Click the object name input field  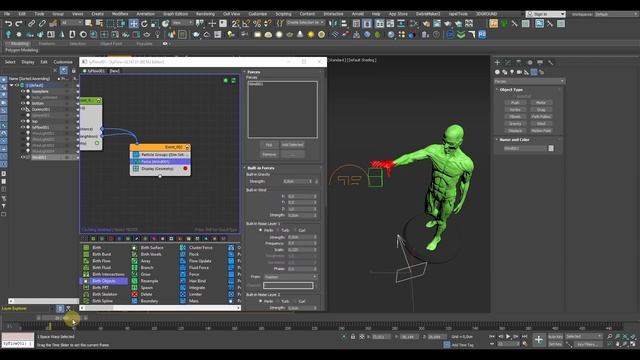point(526,148)
